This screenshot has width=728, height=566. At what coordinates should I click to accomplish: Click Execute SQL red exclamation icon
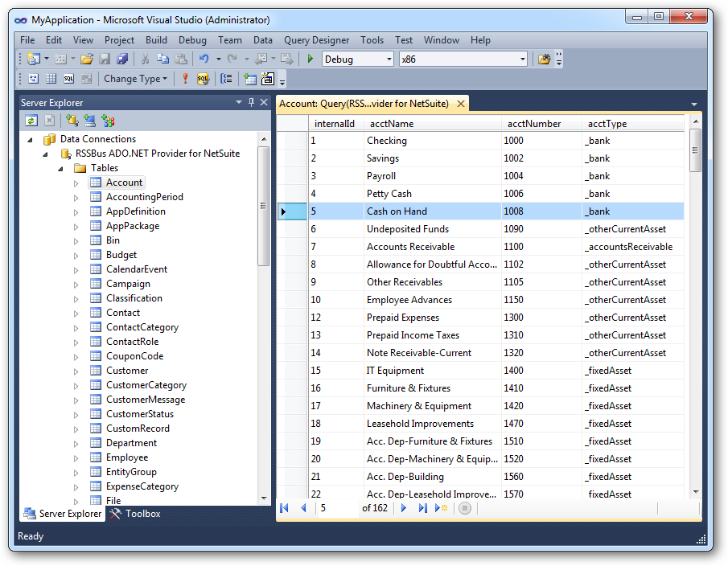coord(185,79)
